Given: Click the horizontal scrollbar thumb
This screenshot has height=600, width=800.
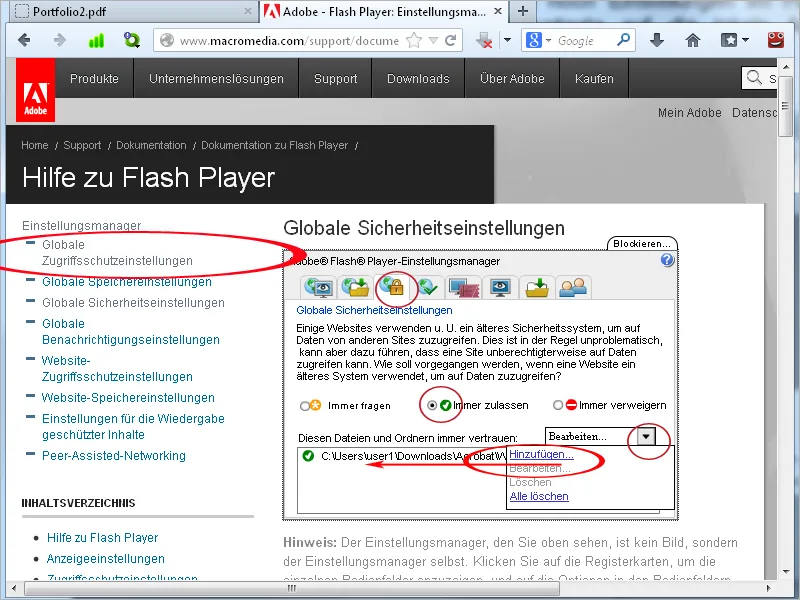Looking at the screenshot, I should [x=292, y=588].
